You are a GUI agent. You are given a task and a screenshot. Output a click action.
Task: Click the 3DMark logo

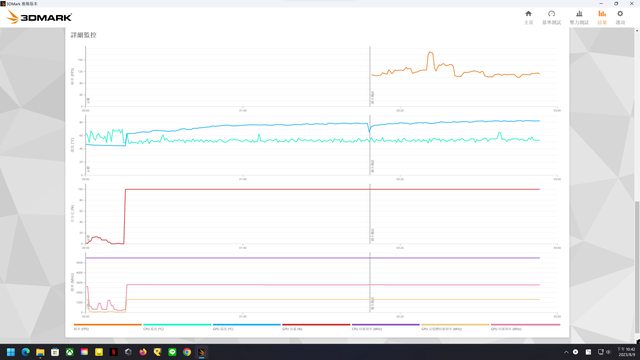(40, 17)
